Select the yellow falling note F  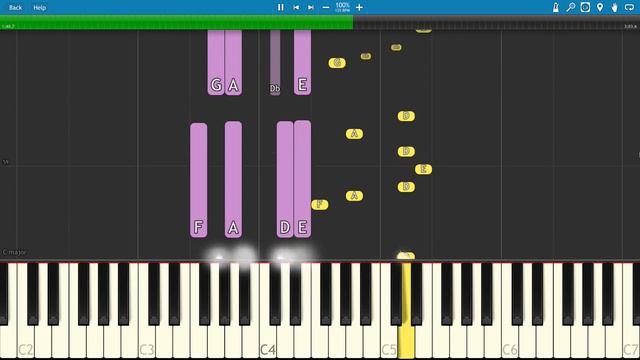pyautogui.click(x=320, y=204)
